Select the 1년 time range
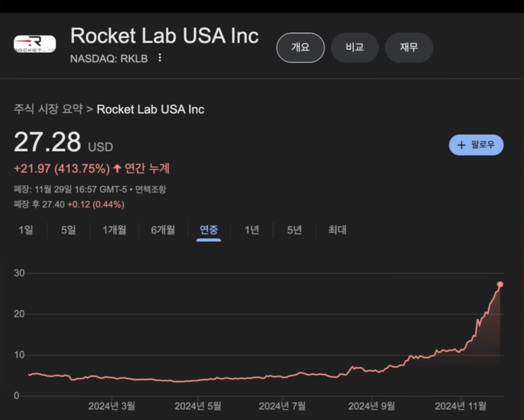Viewport: 524px width, 420px height. tap(252, 230)
